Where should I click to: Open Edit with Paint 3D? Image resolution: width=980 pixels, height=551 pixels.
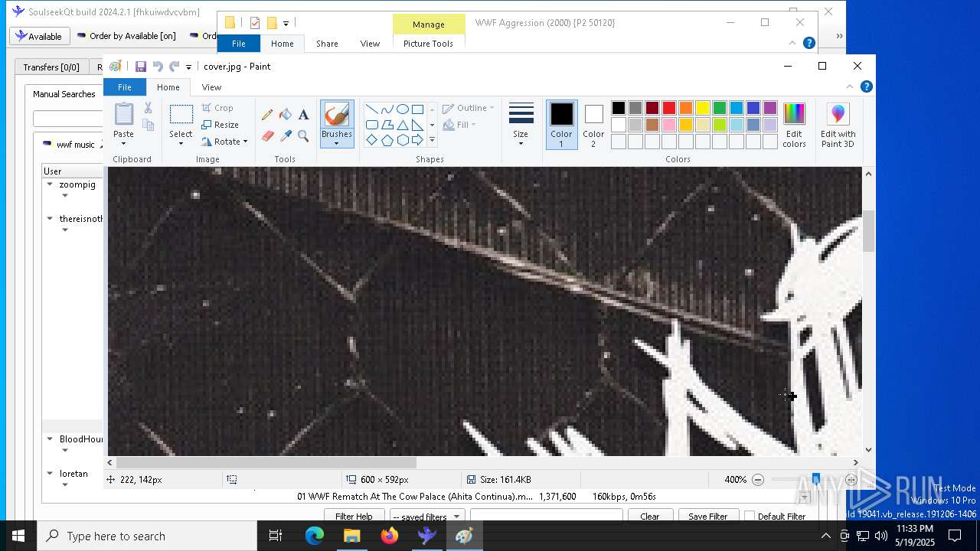click(x=838, y=125)
